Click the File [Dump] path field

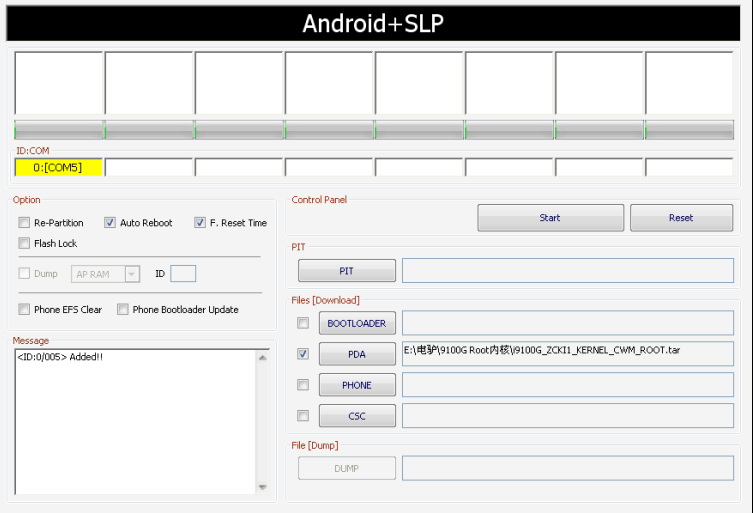click(568, 468)
